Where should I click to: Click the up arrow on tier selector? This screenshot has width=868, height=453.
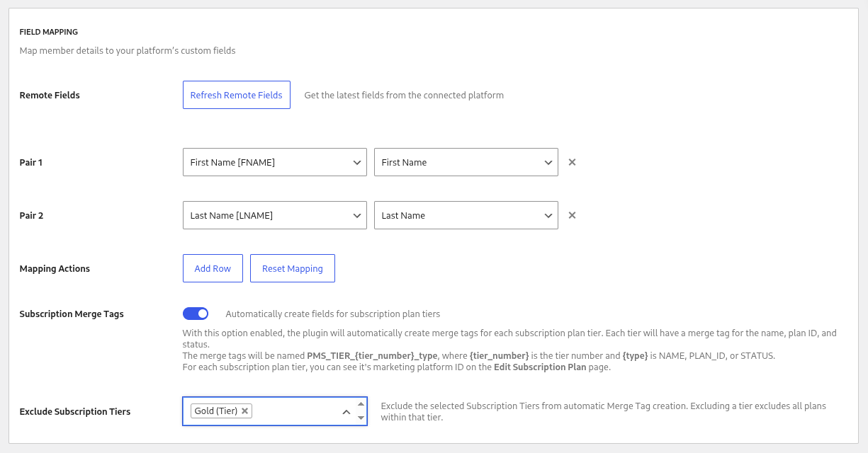pyautogui.click(x=361, y=406)
